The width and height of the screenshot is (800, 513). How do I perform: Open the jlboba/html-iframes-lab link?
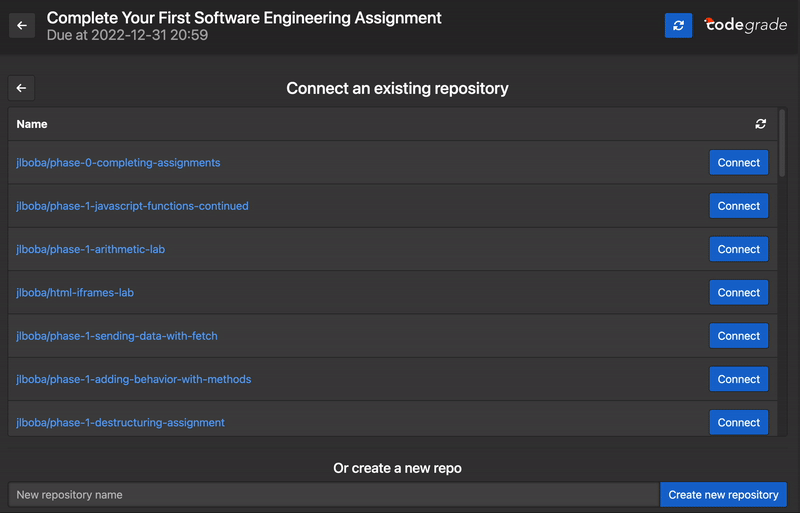pos(75,293)
